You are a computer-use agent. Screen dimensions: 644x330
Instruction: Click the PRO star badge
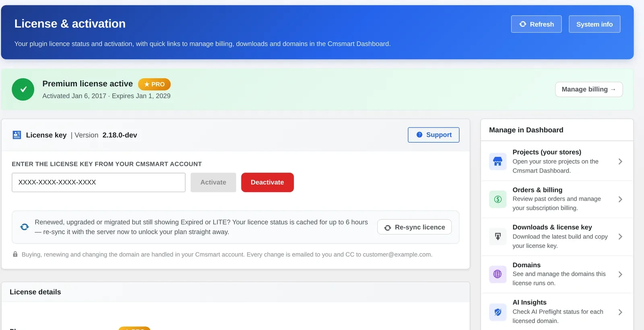pos(154,84)
